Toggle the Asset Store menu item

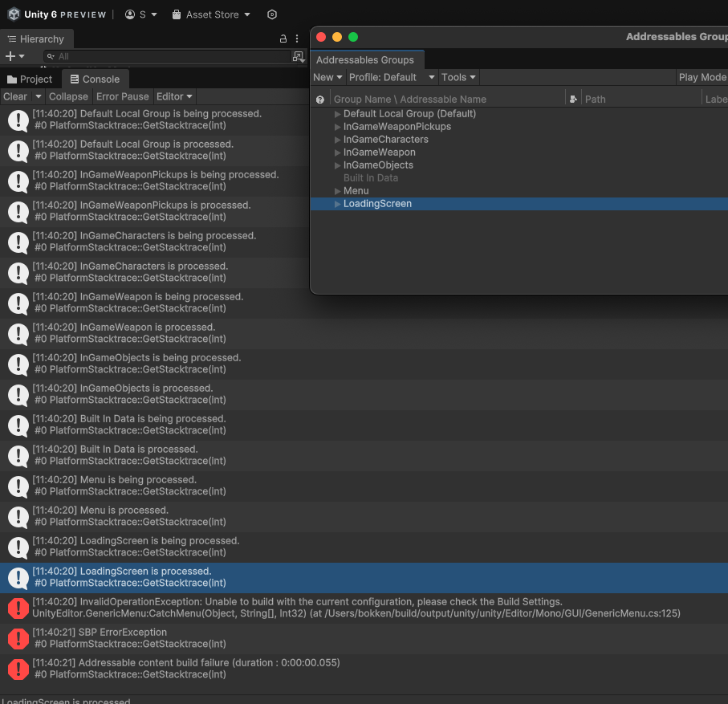tap(210, 14)
